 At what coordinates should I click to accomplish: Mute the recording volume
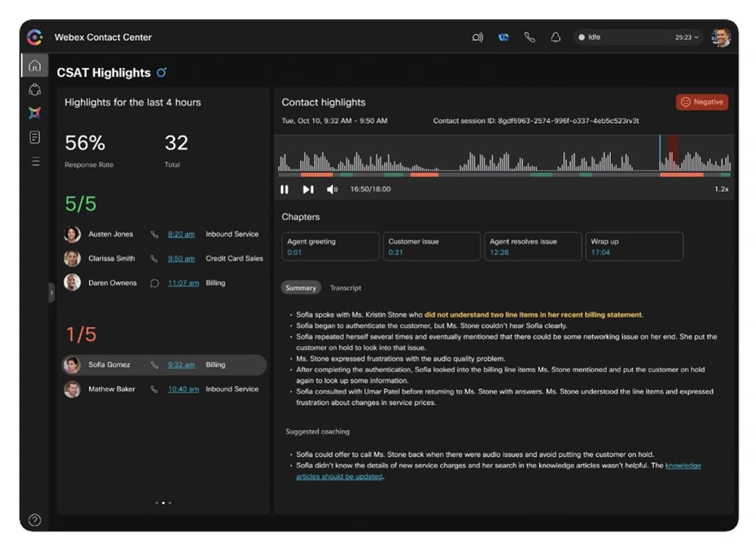tap(332, 190)
